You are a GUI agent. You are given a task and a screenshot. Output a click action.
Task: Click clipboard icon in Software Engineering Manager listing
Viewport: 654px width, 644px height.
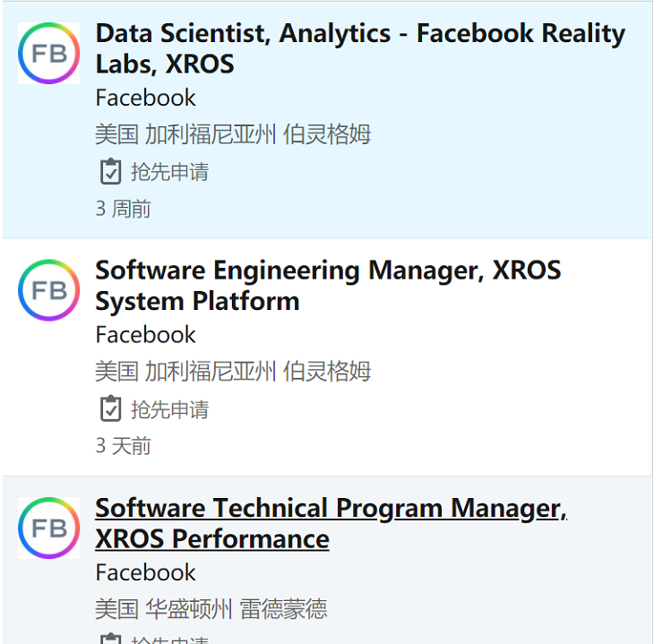109,409
